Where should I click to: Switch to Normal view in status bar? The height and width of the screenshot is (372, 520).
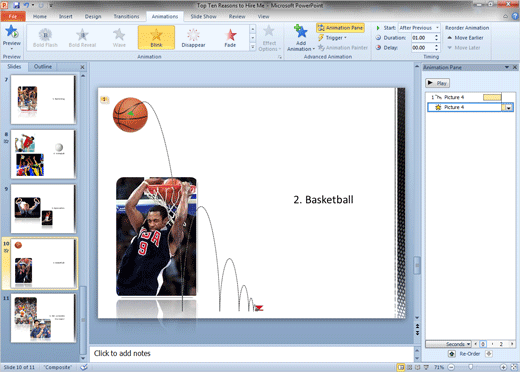(x=401, y=367)
